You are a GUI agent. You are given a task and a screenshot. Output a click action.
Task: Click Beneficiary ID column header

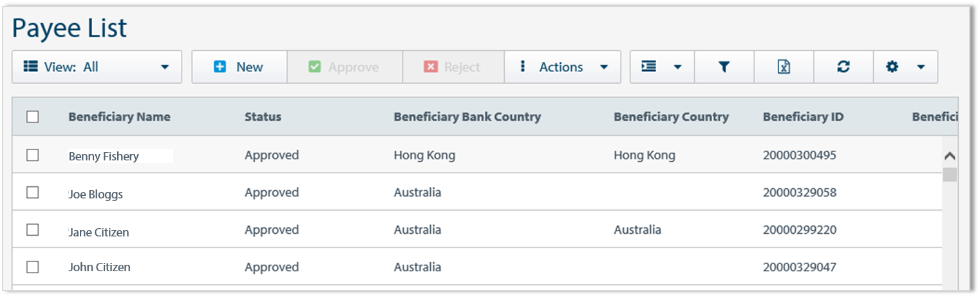pyautogui.click(x=803, y=117)
